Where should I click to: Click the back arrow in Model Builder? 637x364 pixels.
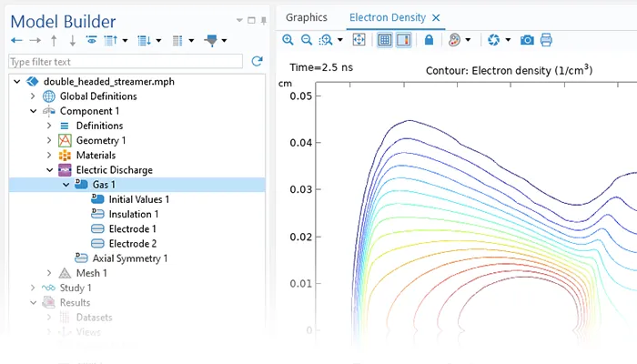click(x=16, y=41)
